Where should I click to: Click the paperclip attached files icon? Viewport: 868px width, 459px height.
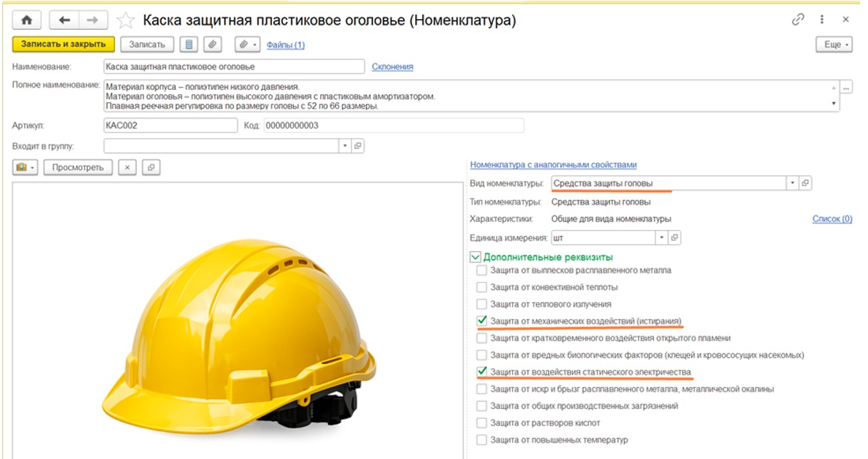click(213, 44)
